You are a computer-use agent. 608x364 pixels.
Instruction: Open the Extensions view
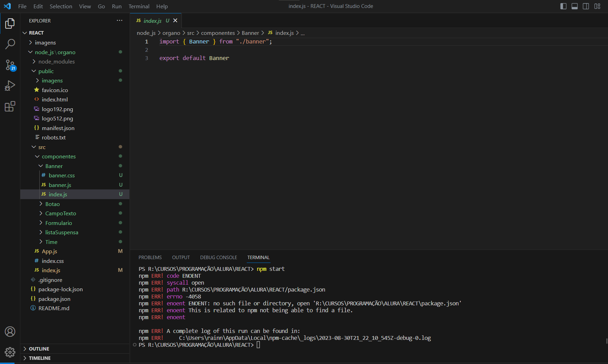10,106
